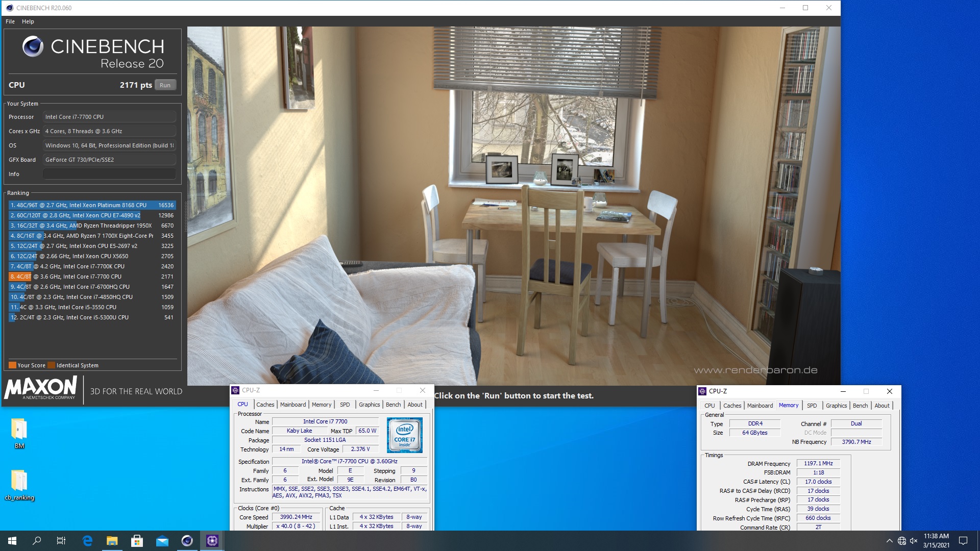Open the Help menu in Cinebench
The width and height of the screenshot is (980, 551).
click(28, 21)
